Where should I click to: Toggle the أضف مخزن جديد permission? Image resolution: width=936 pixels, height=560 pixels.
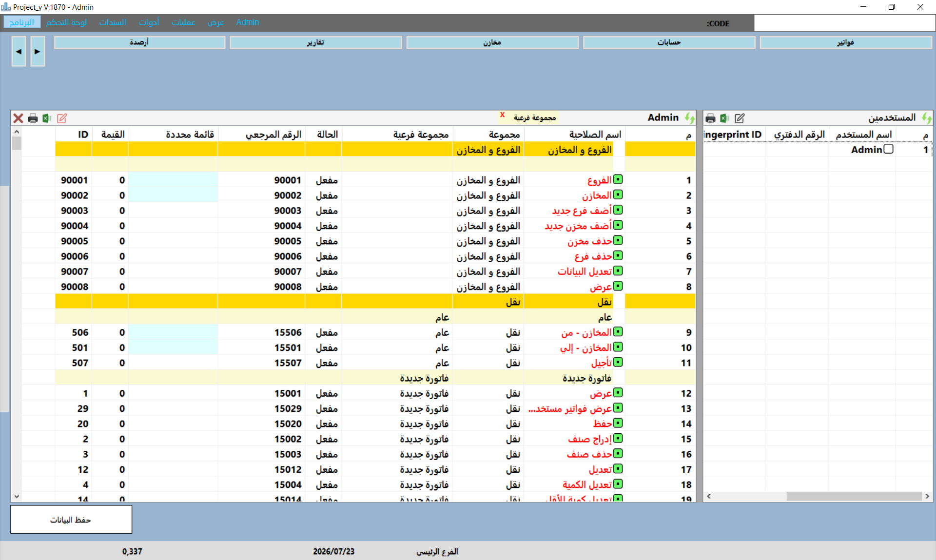(x=618, y=225)
